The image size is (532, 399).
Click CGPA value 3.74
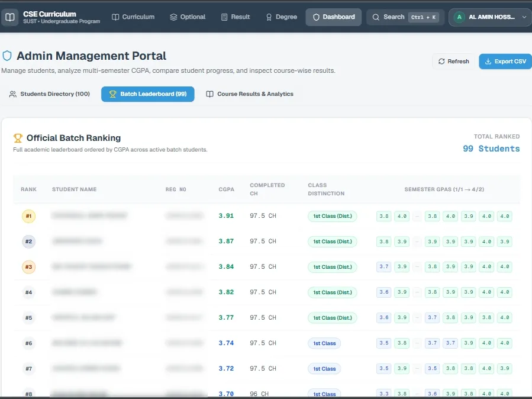(x=226, y=343)
